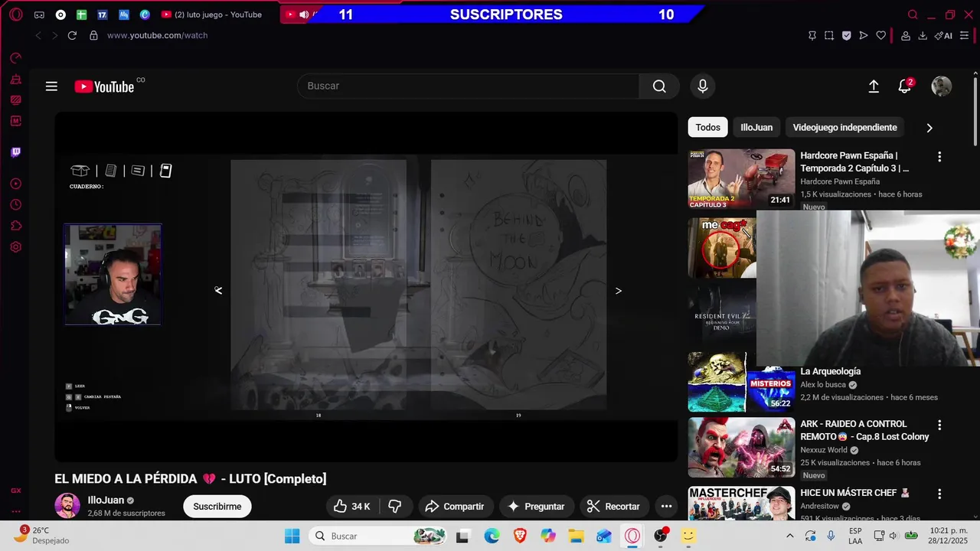
Task: Select 'Videojuego independiente' filter chip
Action: tap(845, 127)
